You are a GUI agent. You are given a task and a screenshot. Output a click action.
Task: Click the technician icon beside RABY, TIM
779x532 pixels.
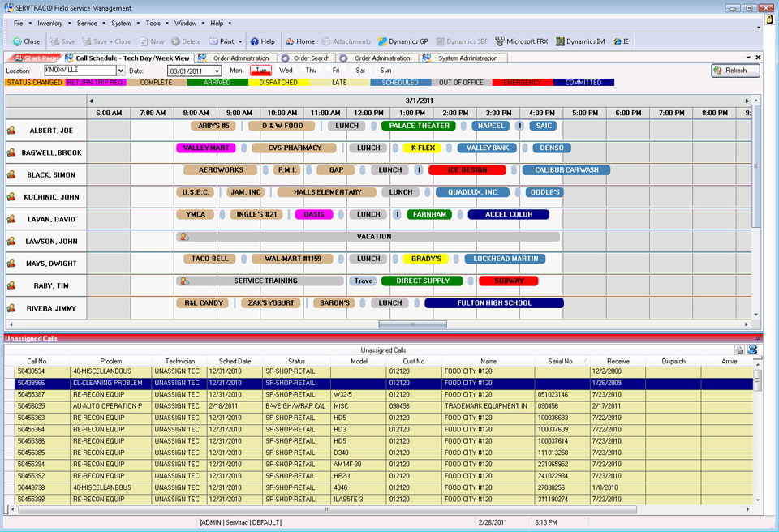[x=11, y=285]
